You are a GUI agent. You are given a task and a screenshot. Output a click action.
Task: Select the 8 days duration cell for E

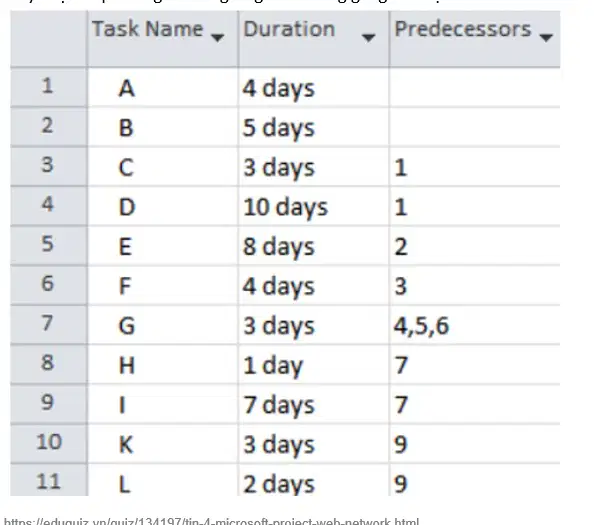pyautogui.click(x=314, y=246)
